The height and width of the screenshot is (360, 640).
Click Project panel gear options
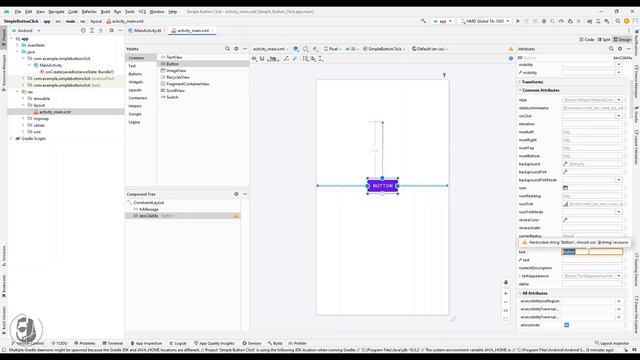[x=111, y=31]
